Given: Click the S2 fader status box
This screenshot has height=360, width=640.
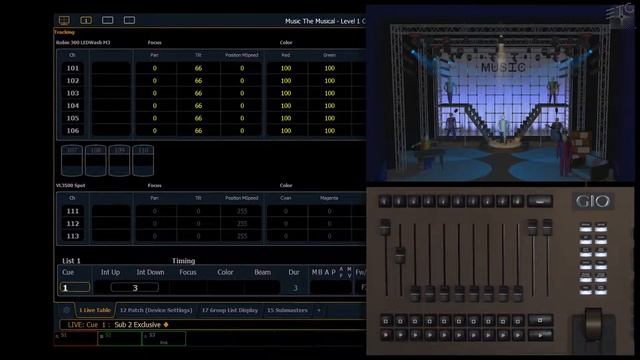Looking at the screenshot, I should pyautogui.click(x=120, y=338).
